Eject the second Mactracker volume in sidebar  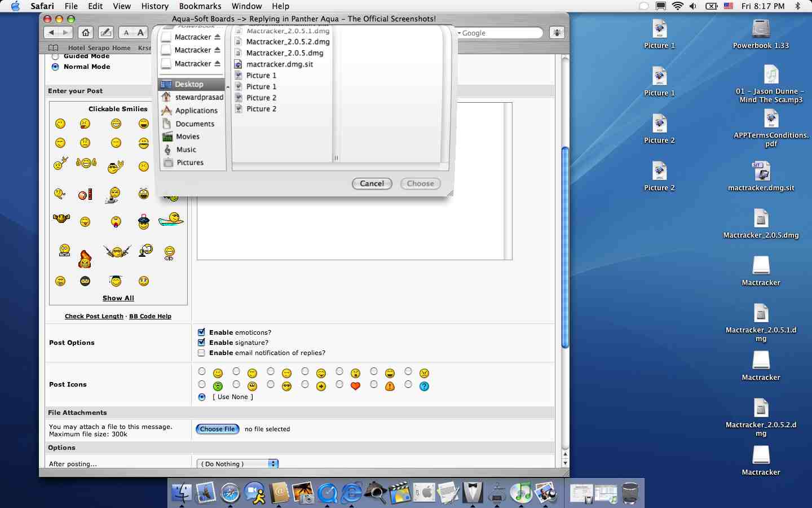click(218, 50)
